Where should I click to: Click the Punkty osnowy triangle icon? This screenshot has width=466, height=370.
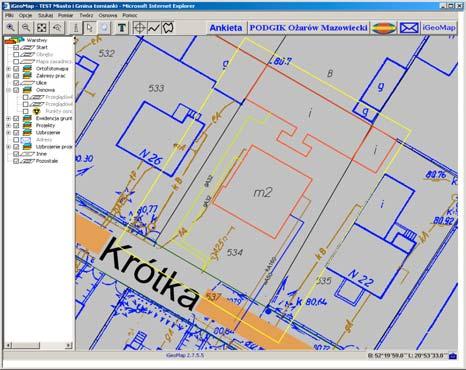(36, 111)
